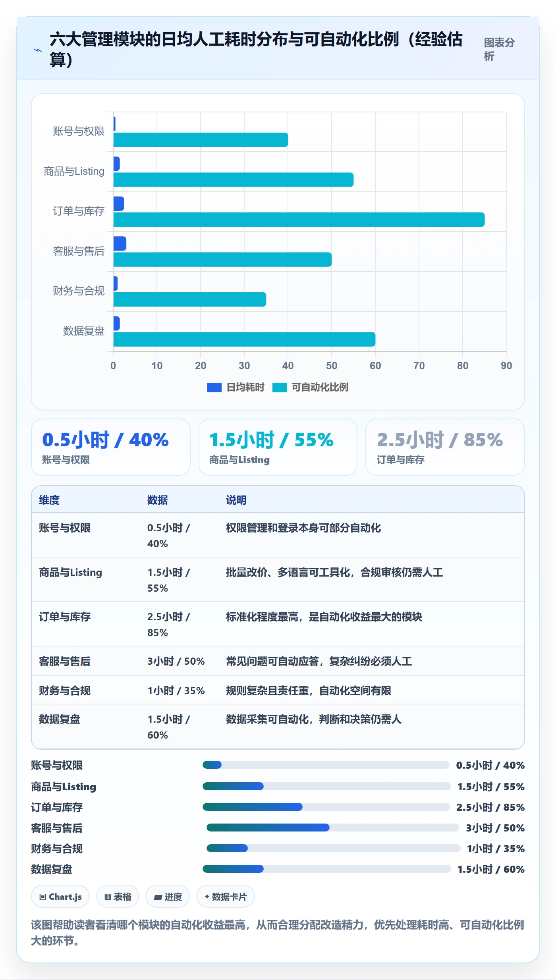The height and width of the screenshot is (980, 556).
Task: Click the 数据复盘 progress bar
Action: (326, 869)
